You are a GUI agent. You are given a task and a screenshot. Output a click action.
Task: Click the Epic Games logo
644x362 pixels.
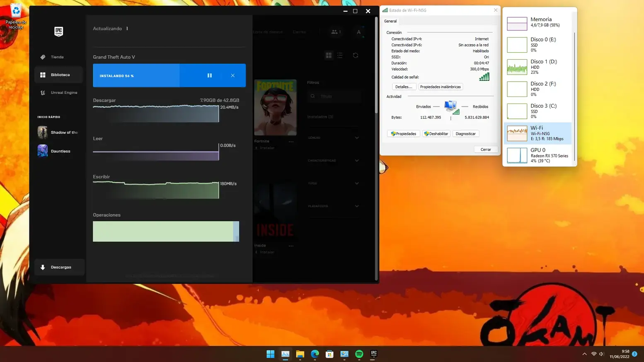point(58,31)
